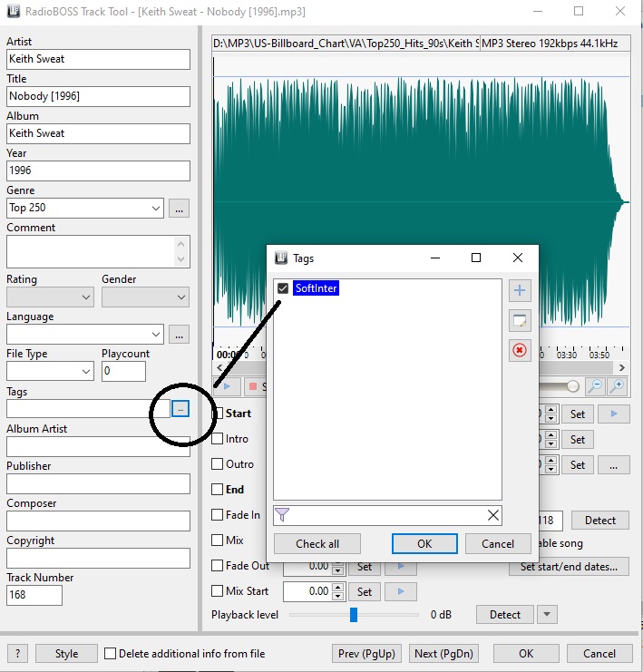Click Cancel in the Tags dialog
The width and height of the screenshot is (643, 672).
pos(498,544)
